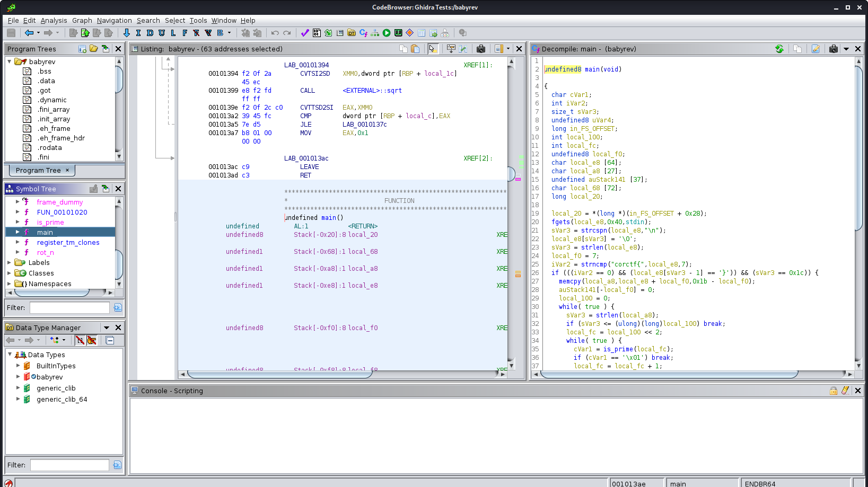The width and height of the screenshot is (868, 487).
Task: Go to next defined data (D button)
Action: (x=150, y=33)
